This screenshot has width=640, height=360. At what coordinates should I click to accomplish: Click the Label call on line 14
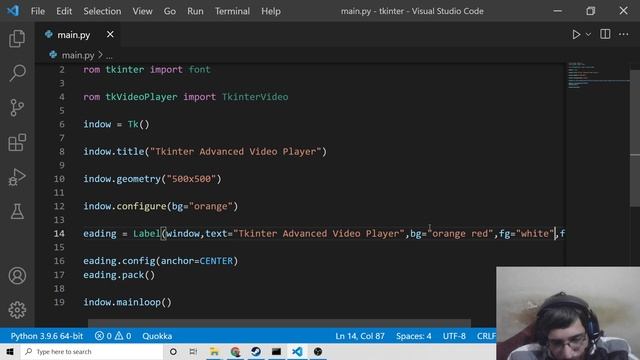(x=147, y=233)
